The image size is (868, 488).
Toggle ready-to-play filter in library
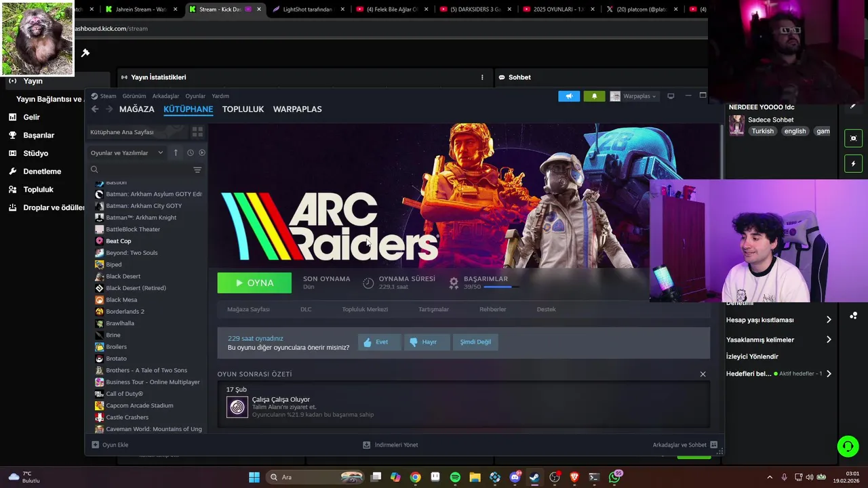[x=202, y=152]
